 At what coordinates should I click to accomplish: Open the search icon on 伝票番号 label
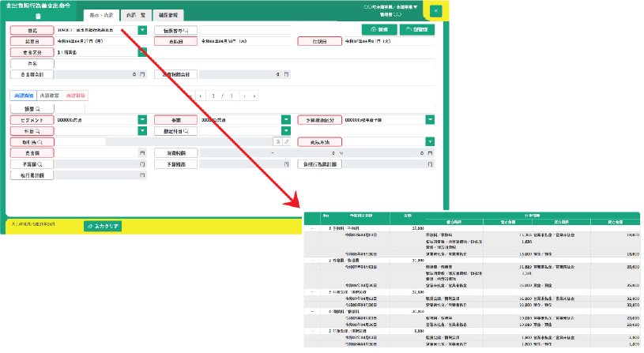tap(186, 30)
